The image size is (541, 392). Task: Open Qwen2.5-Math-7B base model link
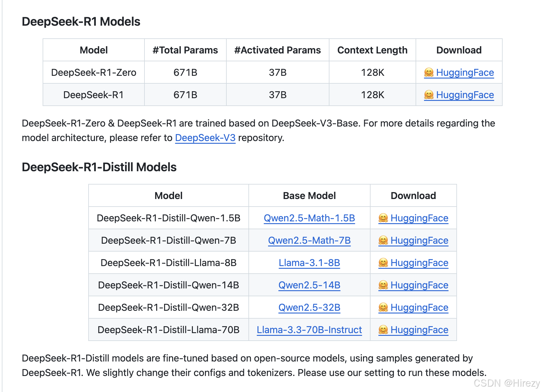coord(309,240)
